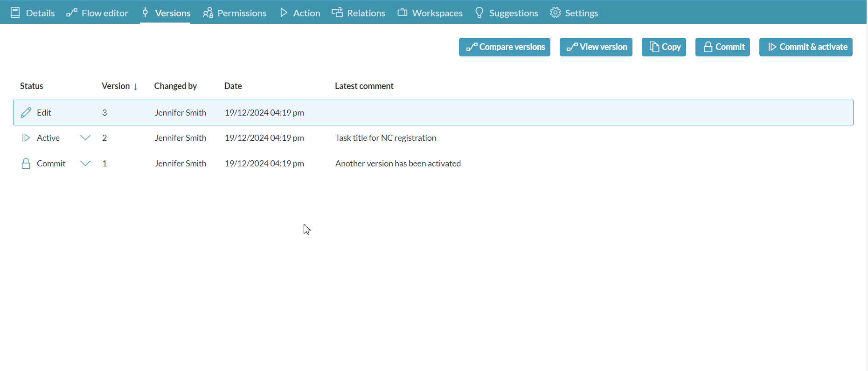Select the 'Task title for NC registration' comment
Image resolution: width=868 pixels, height=371 pixels.
386,138
